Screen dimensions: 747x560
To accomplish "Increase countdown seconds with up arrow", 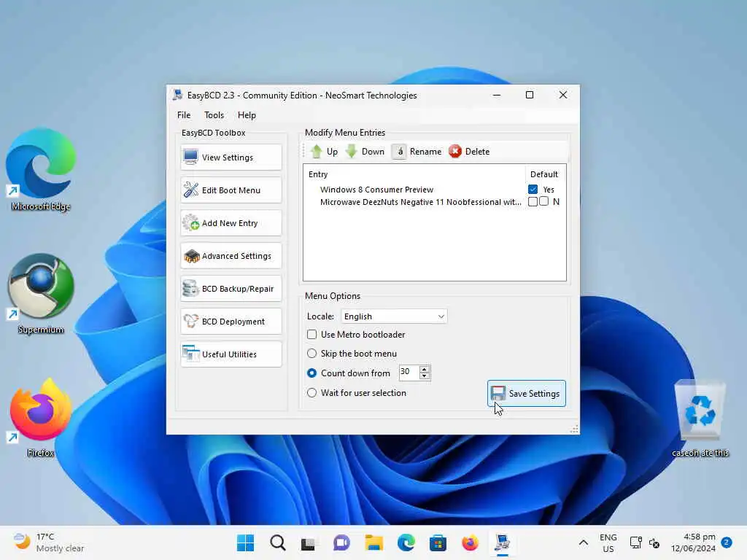I will (424, 368).
